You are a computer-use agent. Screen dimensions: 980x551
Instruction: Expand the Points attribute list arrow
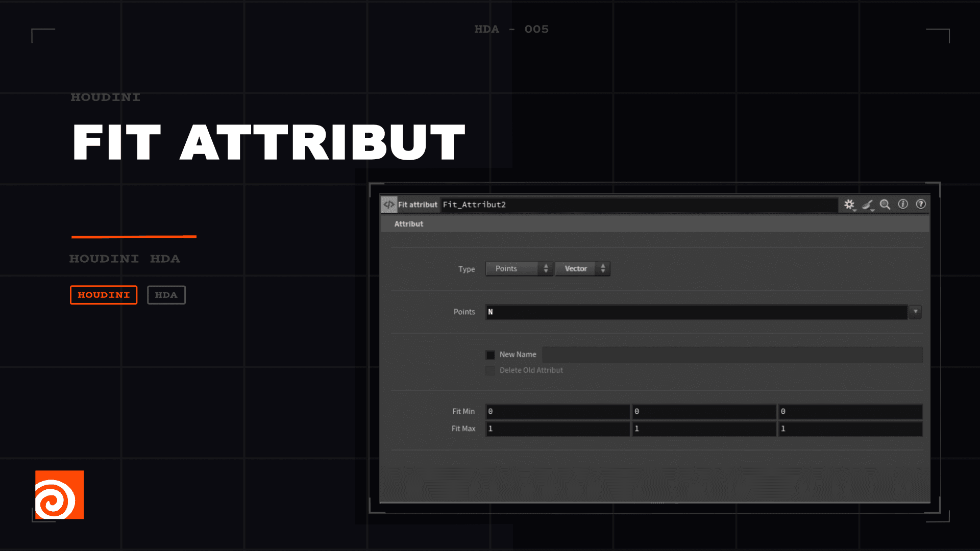[x=915, y=312]
